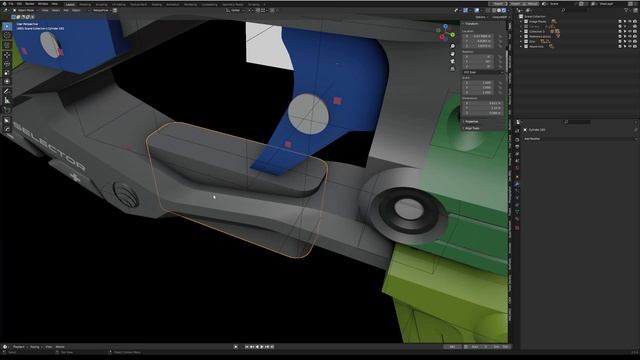Select the Add Cube tool
640x360 pixels.
7,110
